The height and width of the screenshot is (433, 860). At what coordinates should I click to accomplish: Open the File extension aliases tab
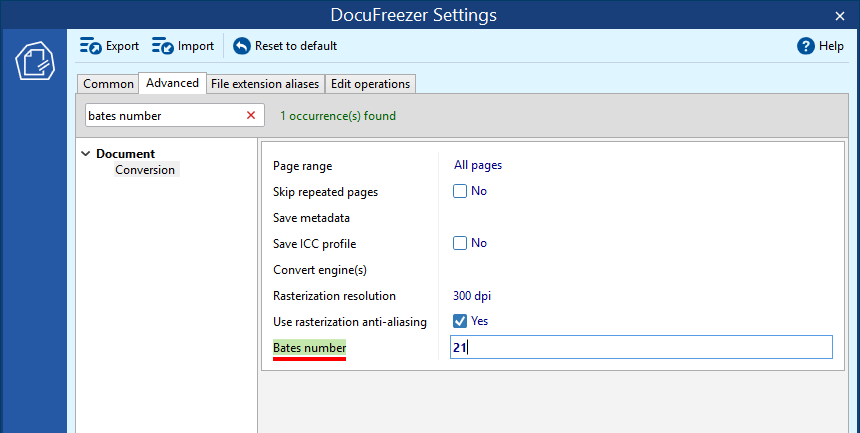coord(264,84)
